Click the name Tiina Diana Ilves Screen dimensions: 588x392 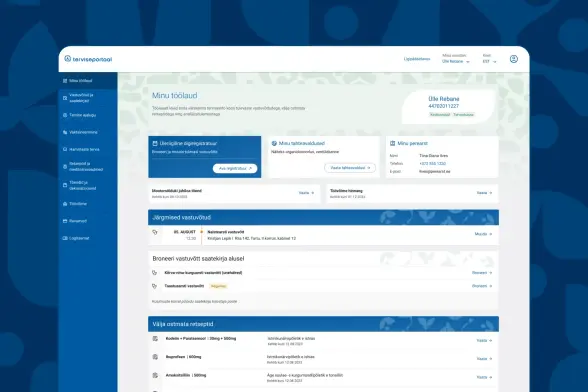pos(434,156)
